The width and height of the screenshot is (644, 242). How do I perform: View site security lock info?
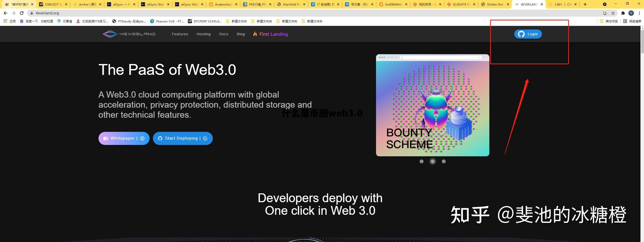coord(32,13)
